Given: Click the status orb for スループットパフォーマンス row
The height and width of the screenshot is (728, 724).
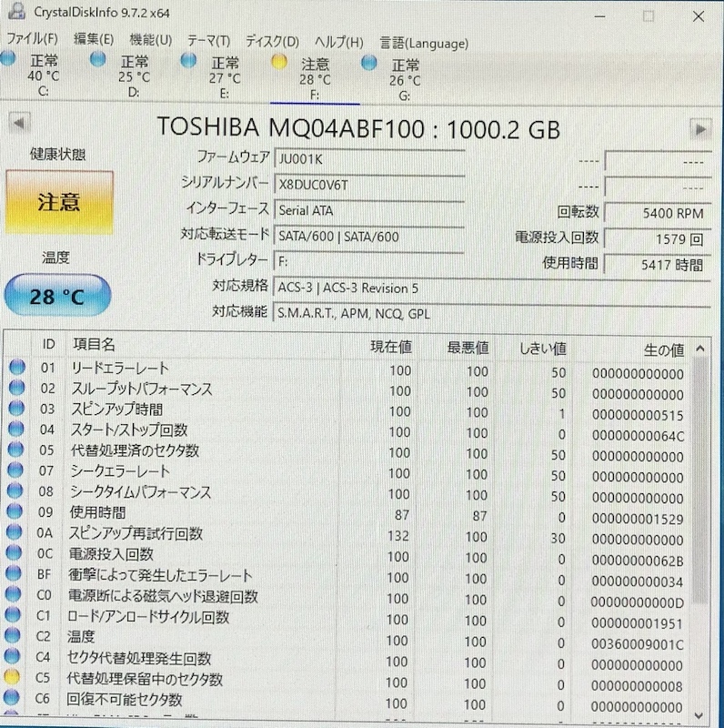Looking at the screenshot, I should 16,388.
